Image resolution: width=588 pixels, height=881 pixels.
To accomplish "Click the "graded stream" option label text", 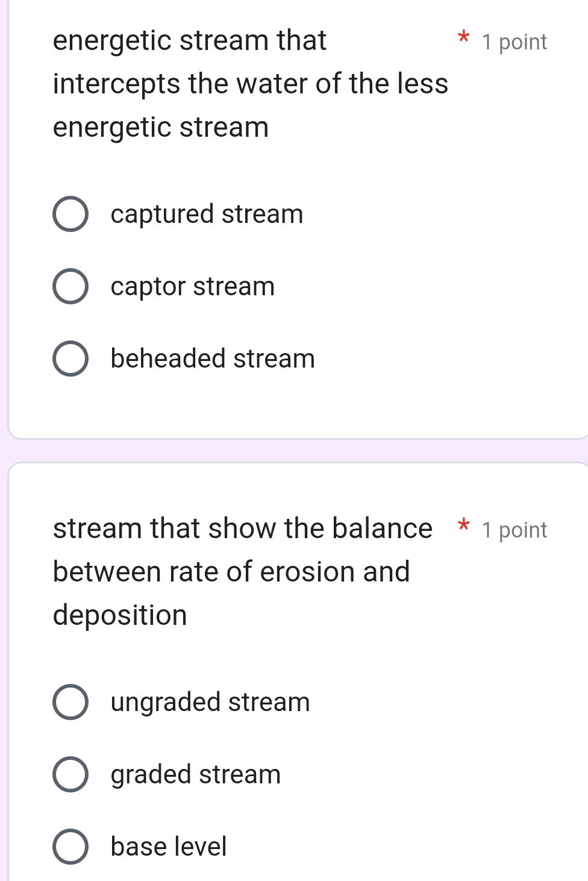I will tap(196, 775).
